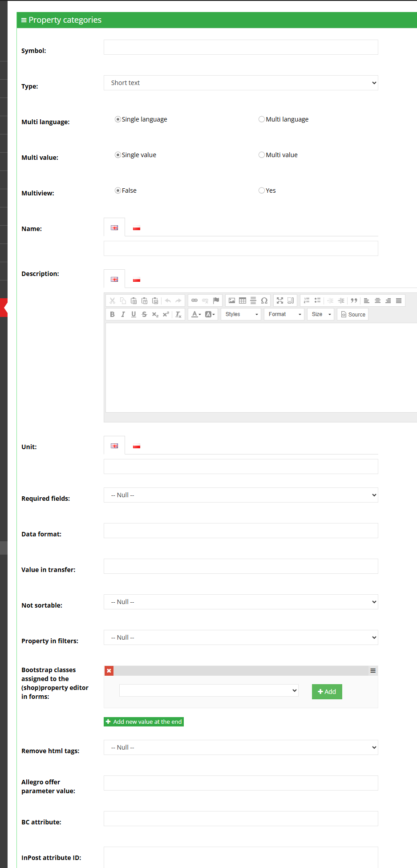Insert an image using Image icon
Image resolution: width=417 pixels, height=868 pixels.
pos(232,300)
